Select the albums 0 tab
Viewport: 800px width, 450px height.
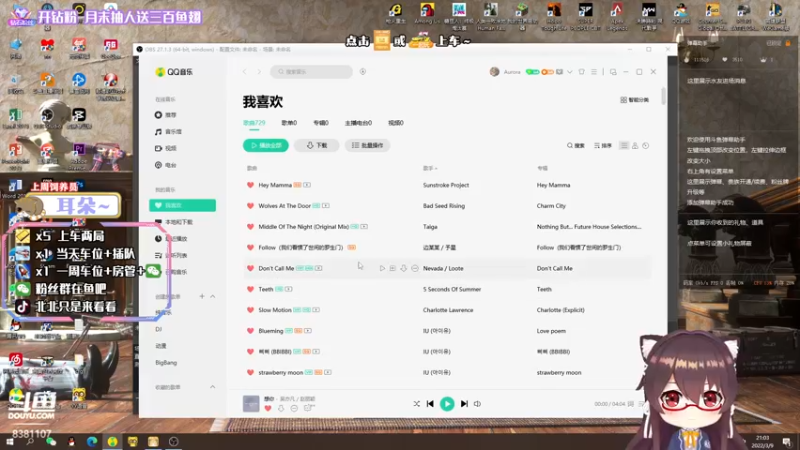tap(321, 123)
